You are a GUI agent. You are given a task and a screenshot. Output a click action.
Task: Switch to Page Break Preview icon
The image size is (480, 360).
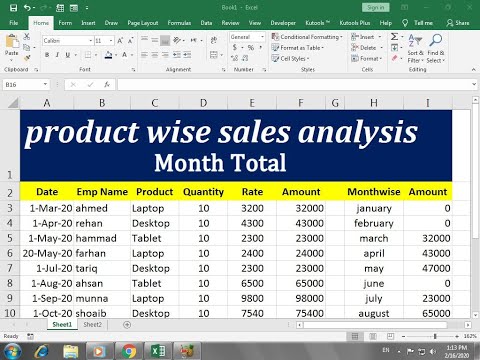390,336
